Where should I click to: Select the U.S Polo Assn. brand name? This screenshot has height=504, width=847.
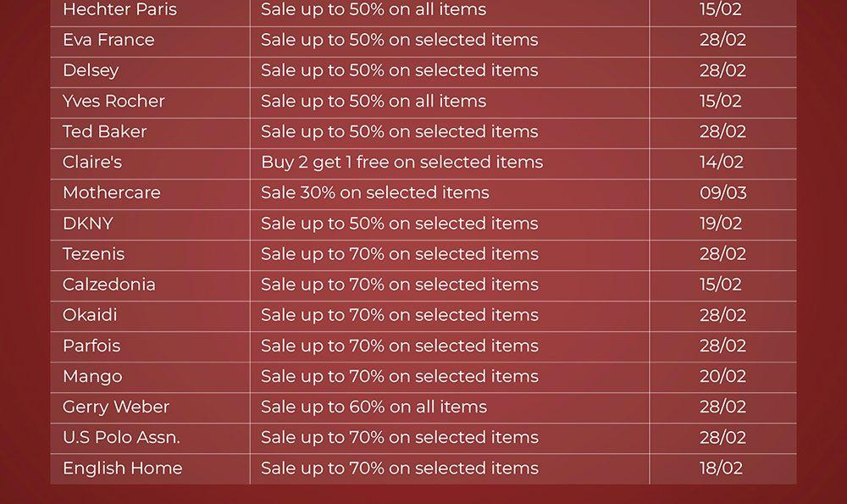[121, 437]
